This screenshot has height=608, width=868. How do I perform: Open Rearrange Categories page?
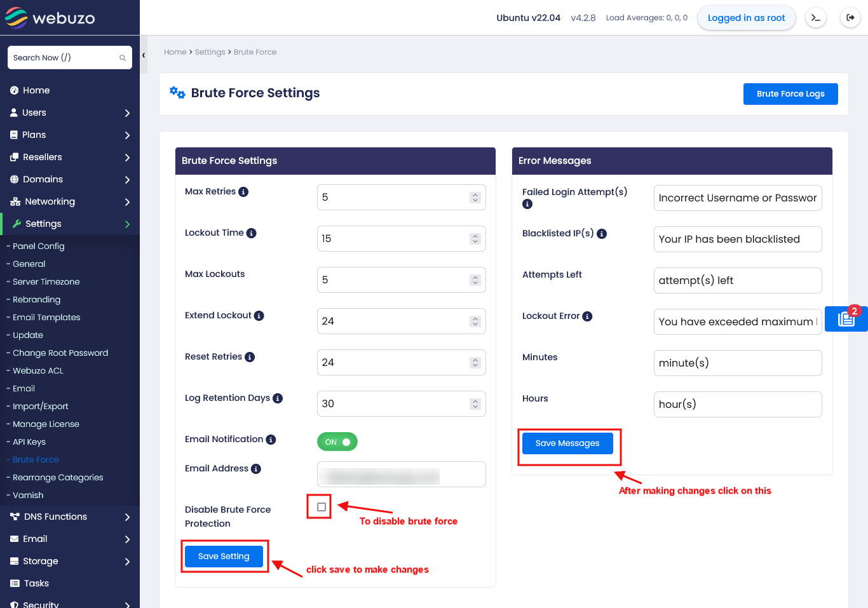point(58,477)
